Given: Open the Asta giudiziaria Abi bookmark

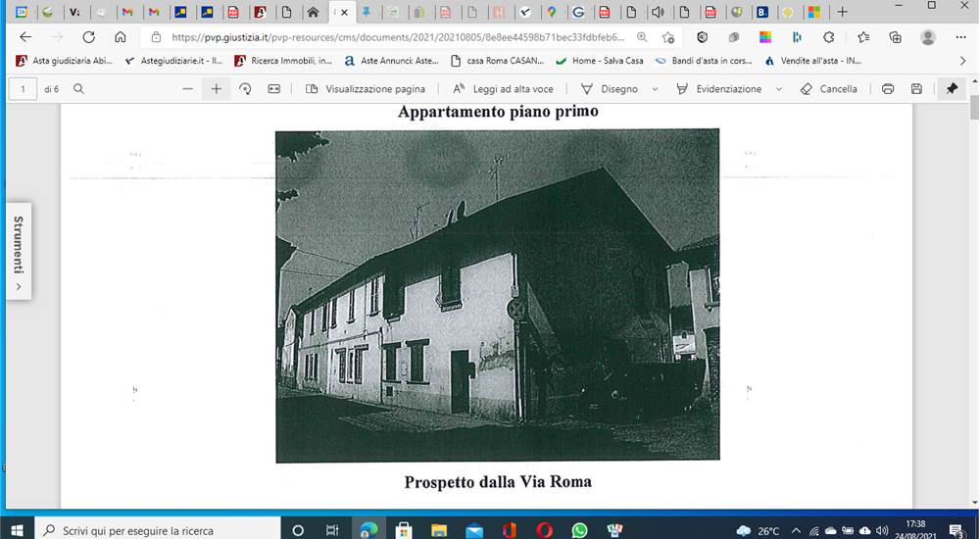Looking at the screenshot, I should [65, 61].
